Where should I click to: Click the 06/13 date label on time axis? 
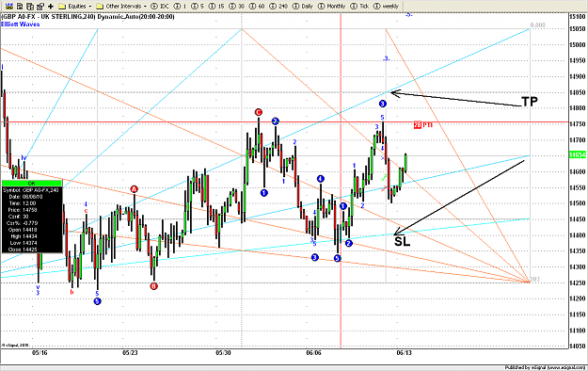[404, 353]
